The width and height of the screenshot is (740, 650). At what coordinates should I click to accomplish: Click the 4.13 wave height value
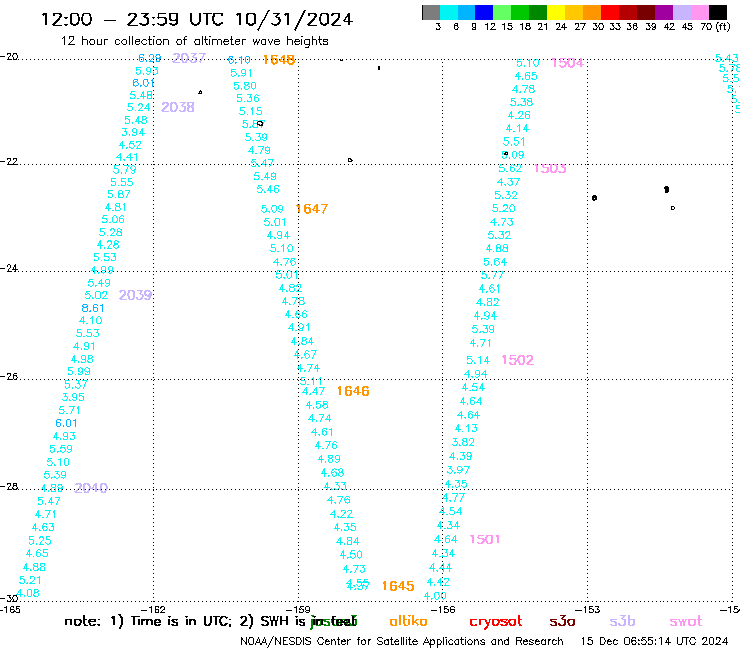pos(466,429)
